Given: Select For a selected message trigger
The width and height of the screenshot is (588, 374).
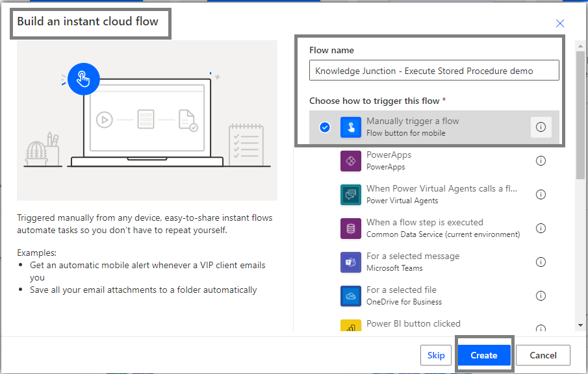Looking at the screenshot, I should [434, 262].
